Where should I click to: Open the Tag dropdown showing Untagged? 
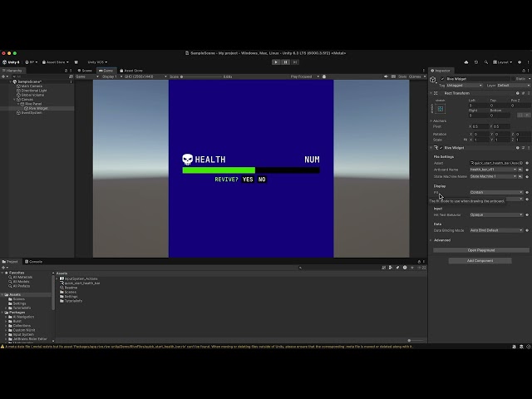[464, 86]
